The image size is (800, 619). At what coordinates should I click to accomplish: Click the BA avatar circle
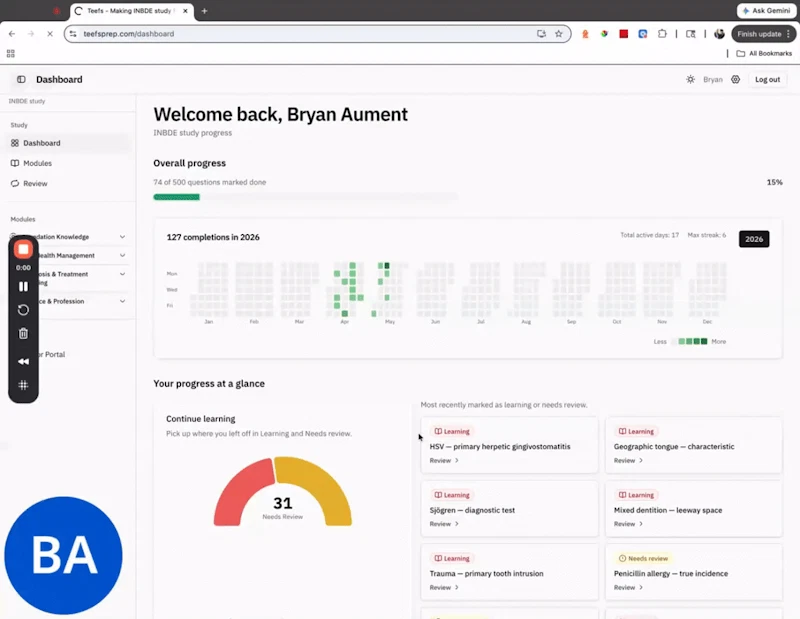pyautogui.click(x=63, y=555)
